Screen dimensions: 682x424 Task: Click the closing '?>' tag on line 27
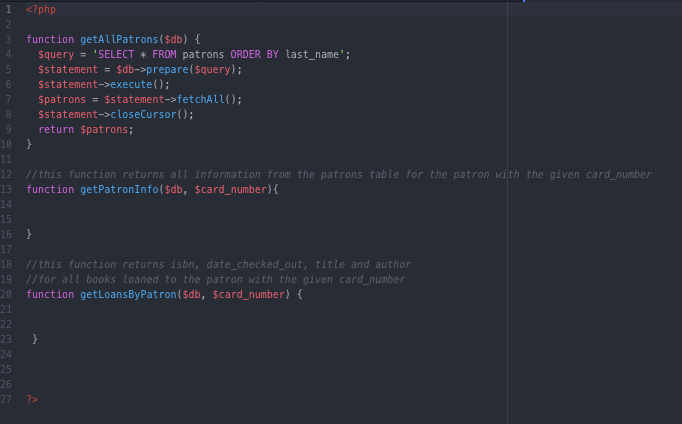coord(32,399)
